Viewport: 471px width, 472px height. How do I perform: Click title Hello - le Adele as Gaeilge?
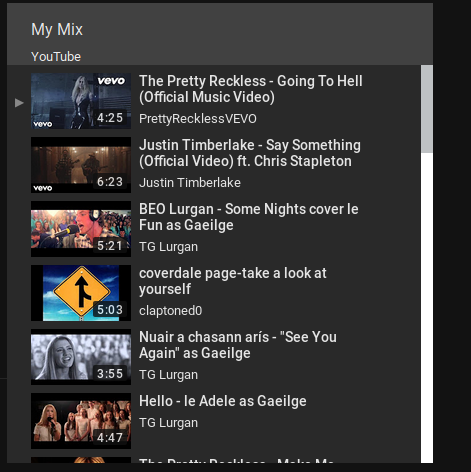pos(223,401)
